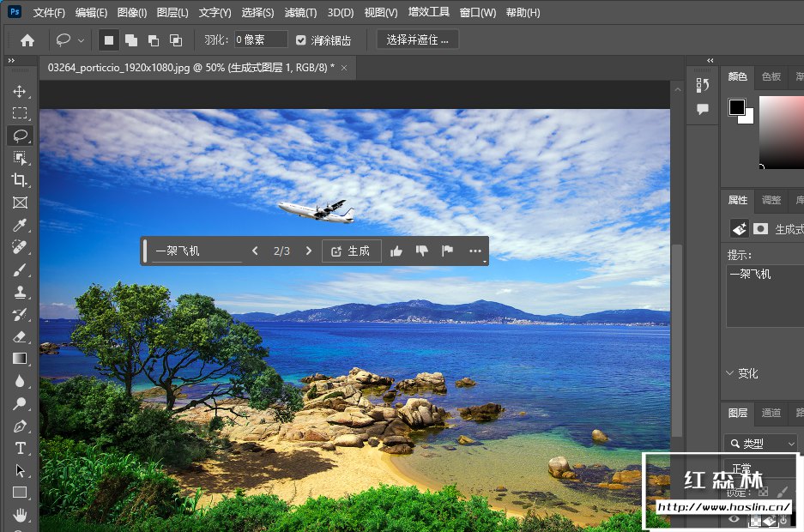This screenshot has width=804, height=532.
Task: Open the 视图(V) menu
Action: click(x=380, y=12)
